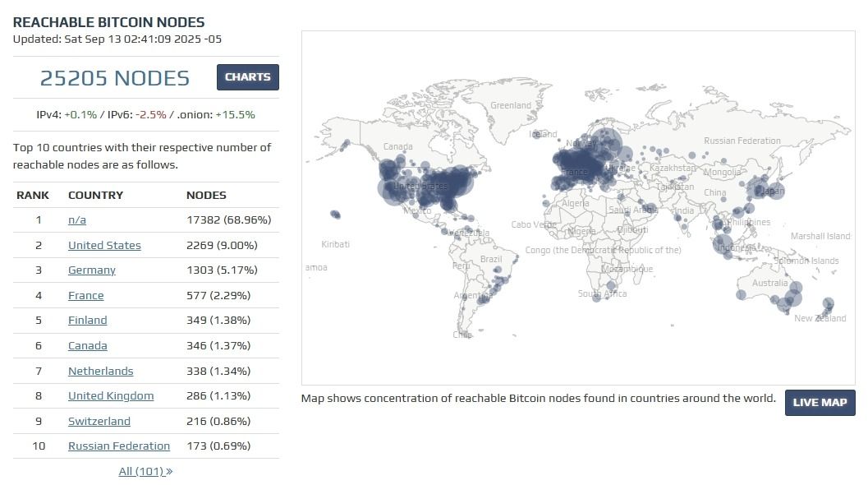The height and width of the screenshot is (485, 868).
Task: Click Greenland label on the world map
Action: [510, 105]
